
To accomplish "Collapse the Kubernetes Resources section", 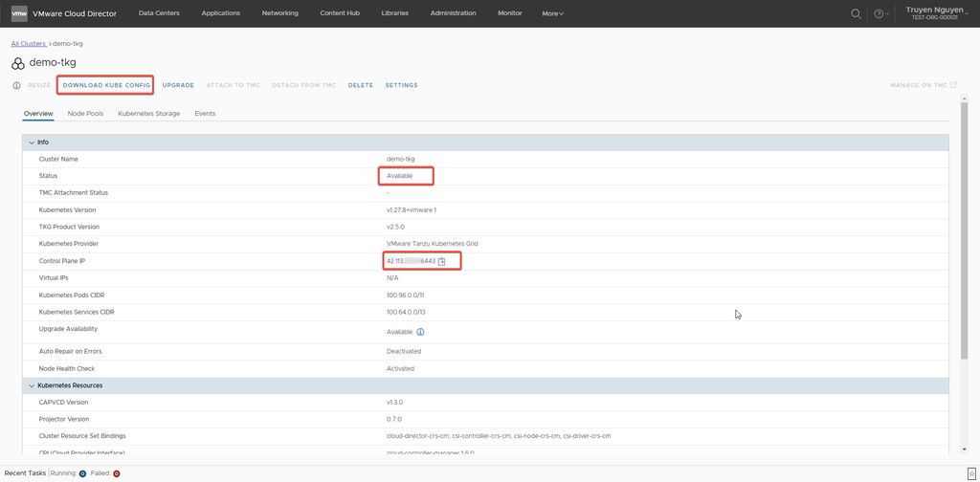I will (x=32, y=385).
